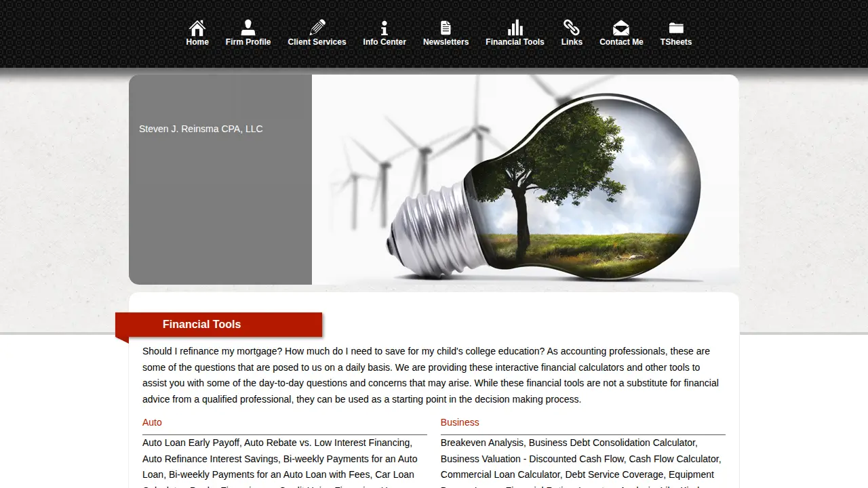Open the Cash Flow Calculator link

tap(673, 459)
